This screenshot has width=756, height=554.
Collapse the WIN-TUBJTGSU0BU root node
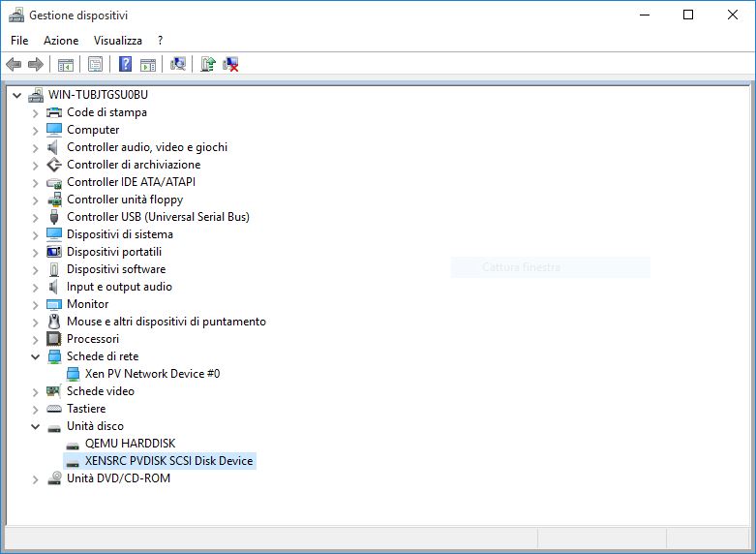17,95
